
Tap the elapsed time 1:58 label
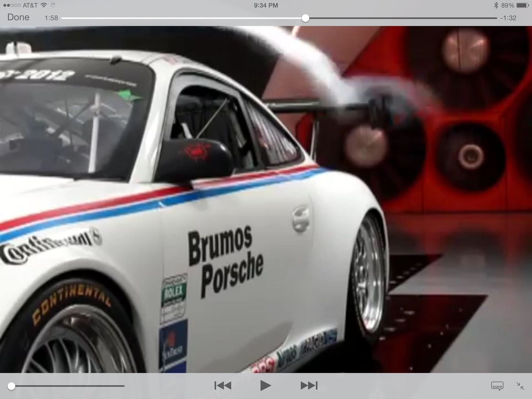51,18
